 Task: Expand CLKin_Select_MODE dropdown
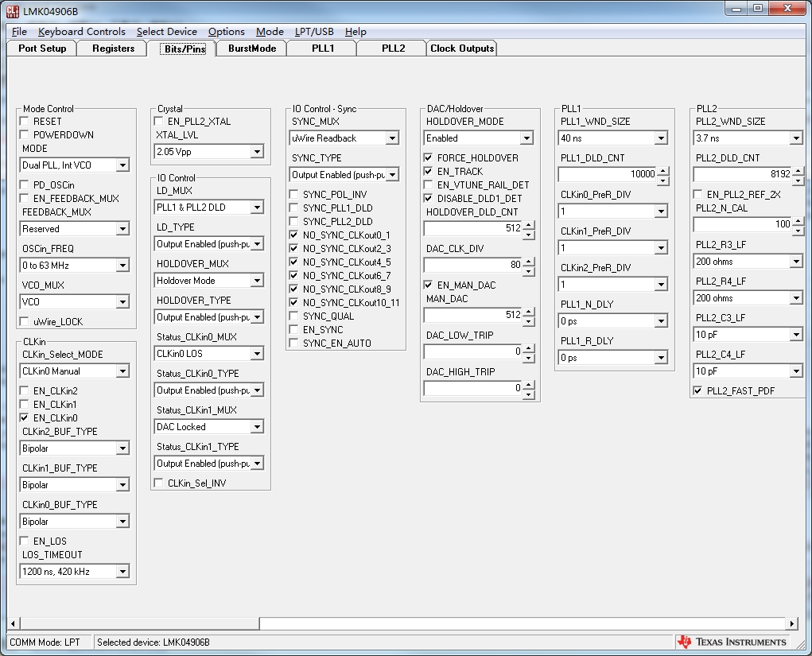tap(75, 371)
